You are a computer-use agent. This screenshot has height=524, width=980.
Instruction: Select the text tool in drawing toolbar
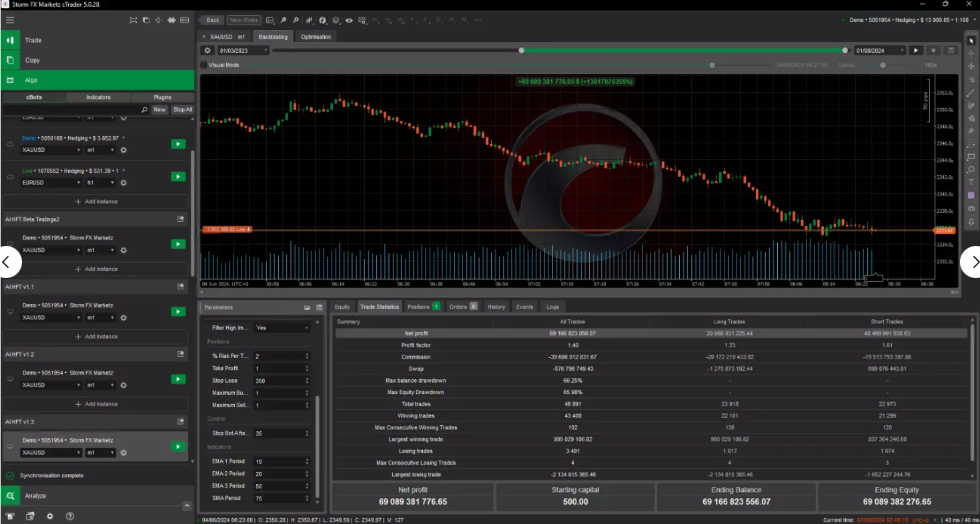click(x=971, y=182)
